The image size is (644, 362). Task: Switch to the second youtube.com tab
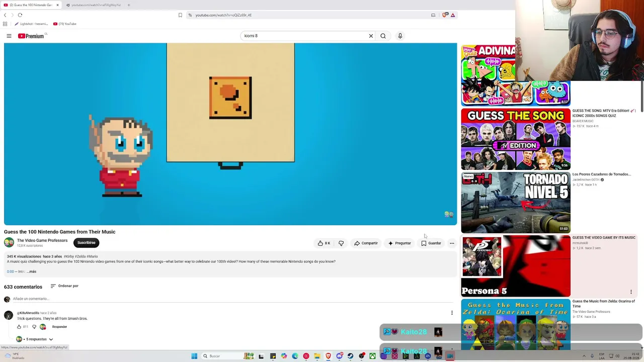pos(94,5)
